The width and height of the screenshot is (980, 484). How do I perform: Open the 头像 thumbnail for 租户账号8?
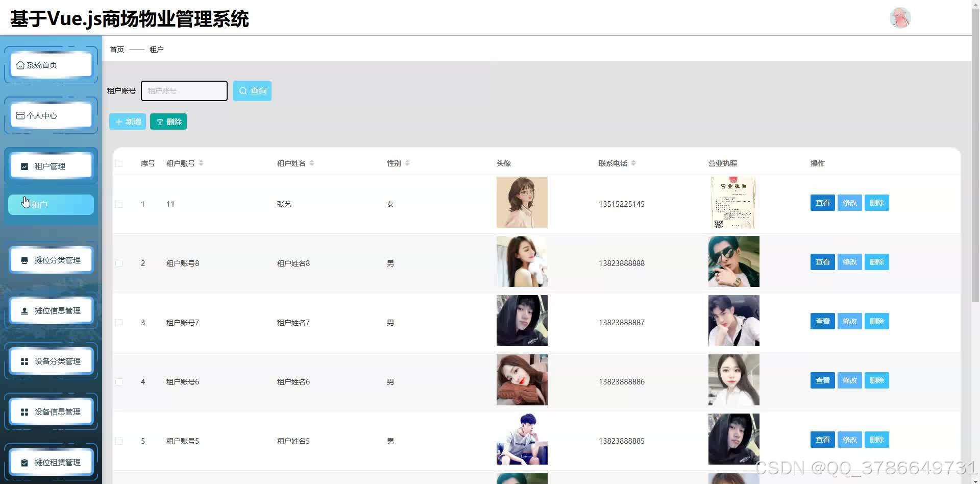coord(522,261)
